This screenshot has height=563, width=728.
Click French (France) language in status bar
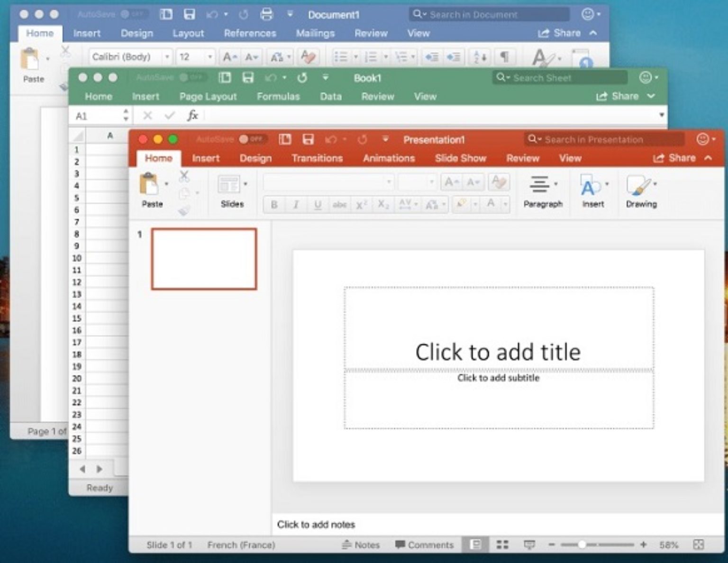[x=241, y=545]
